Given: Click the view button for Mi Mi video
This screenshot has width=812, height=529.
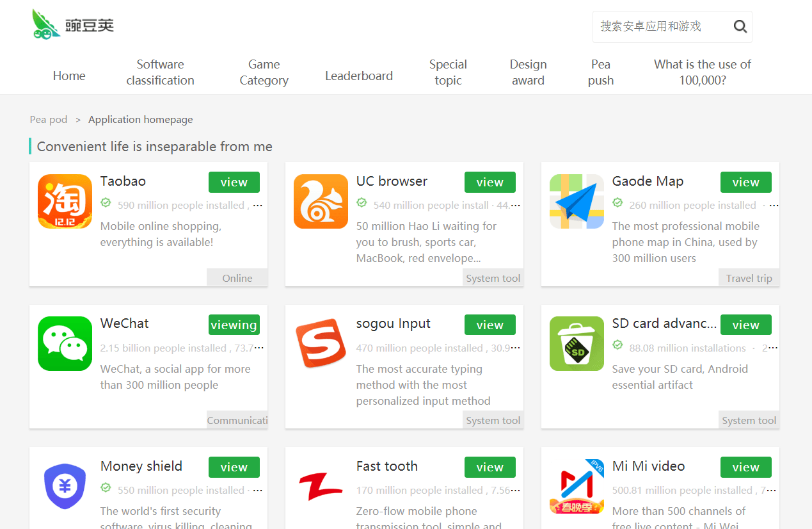Looking at the screenshot, I should click(x=746, y=468).
